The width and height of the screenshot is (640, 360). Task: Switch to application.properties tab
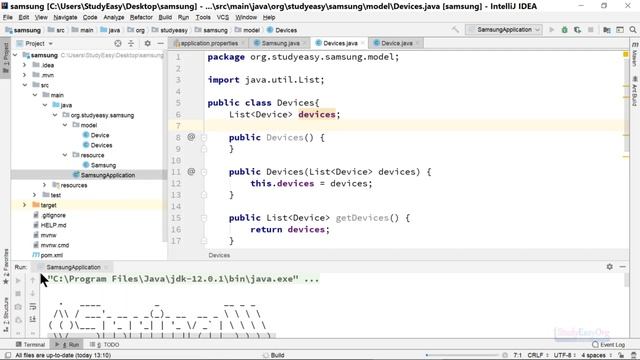pos(209,43)
